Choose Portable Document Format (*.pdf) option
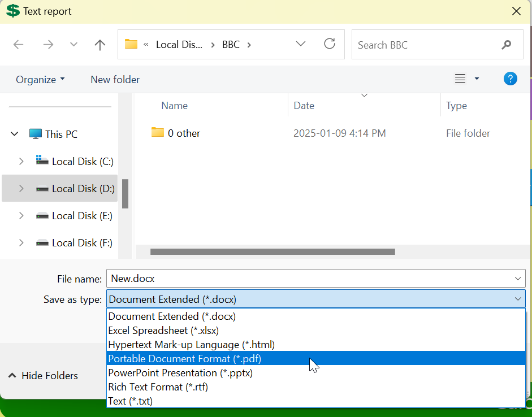Image resolution: width=532 pixels, height=417 pixels. point(316,358)
